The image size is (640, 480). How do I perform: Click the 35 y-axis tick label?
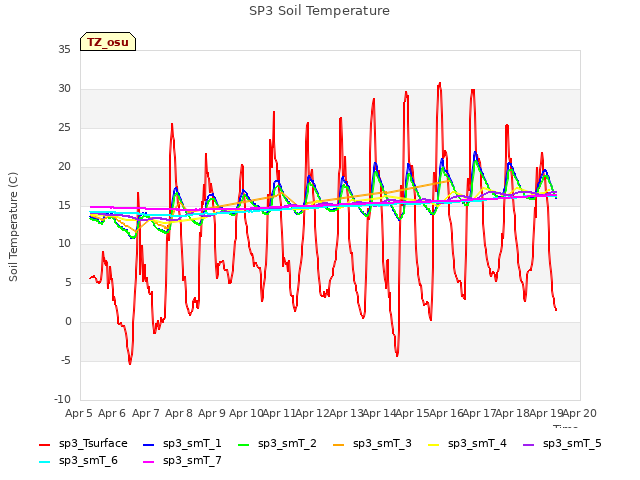point(64,49)
